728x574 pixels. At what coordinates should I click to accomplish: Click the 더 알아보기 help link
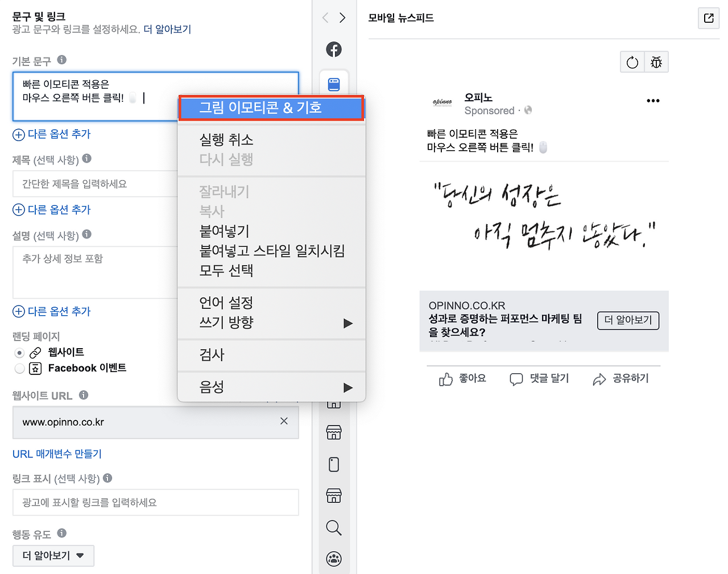click(x=168, y=29)
